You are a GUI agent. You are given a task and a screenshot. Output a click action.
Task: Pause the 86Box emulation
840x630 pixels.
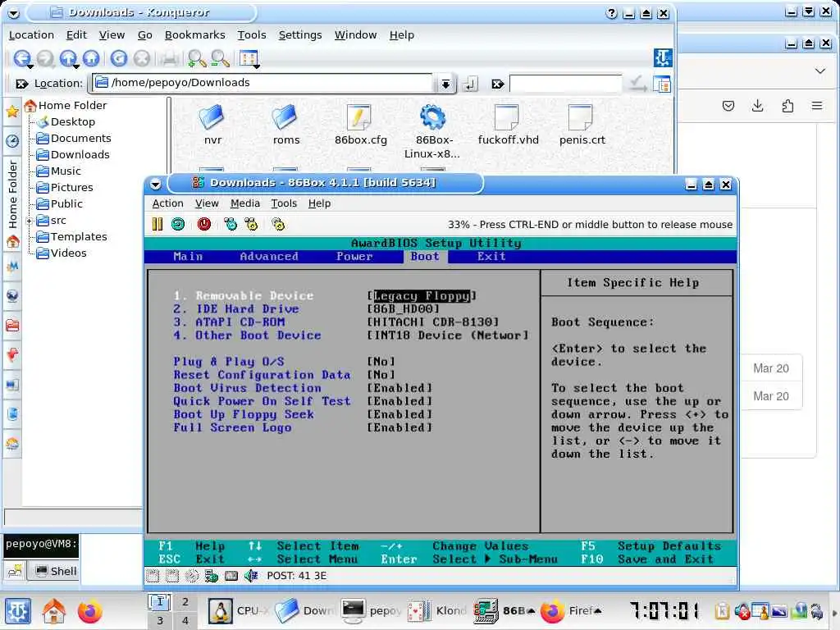point(157,224)
